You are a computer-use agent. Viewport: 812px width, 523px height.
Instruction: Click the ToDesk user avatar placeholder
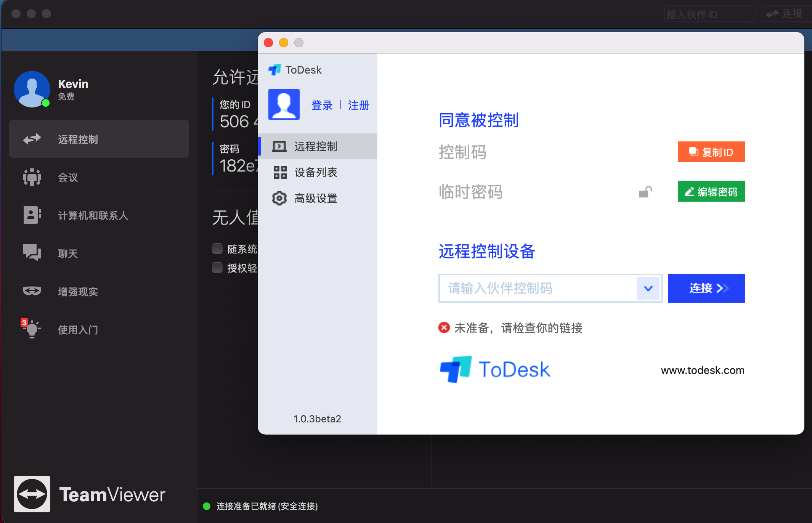[x=284, y=104]
